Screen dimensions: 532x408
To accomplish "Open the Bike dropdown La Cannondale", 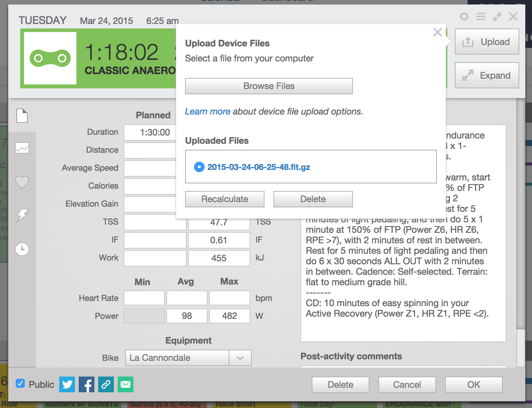I will 188,358.
